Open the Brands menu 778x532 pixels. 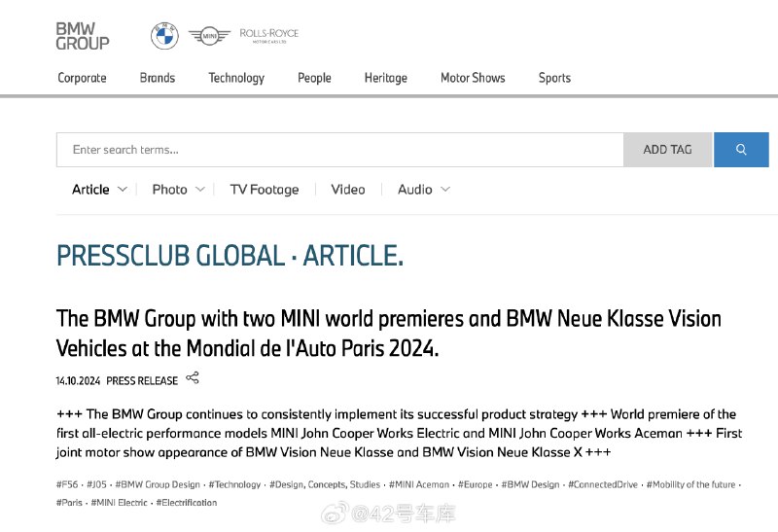click(158, 78)
